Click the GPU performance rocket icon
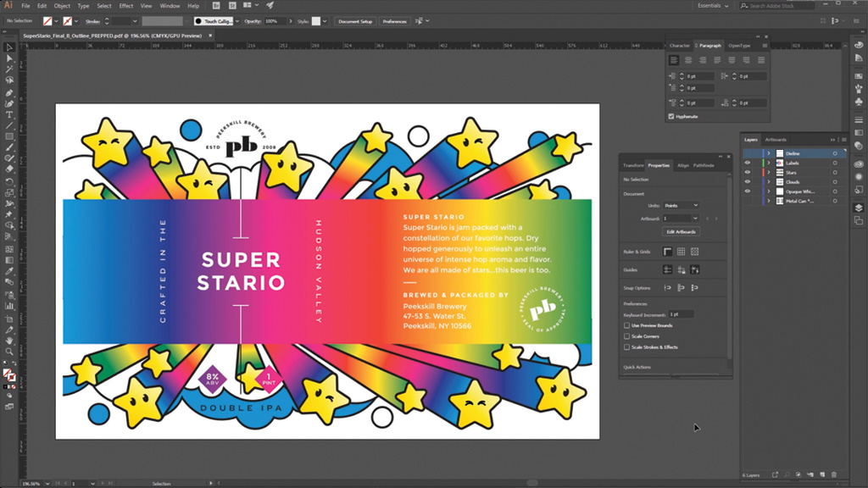Screen dimensions: 868x488 pos(270,6)
